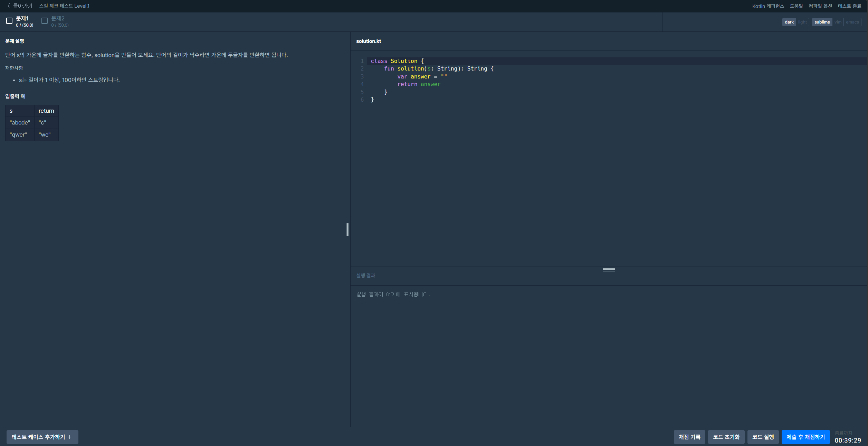Open the 컴파일 옵션 menu
The height and width of the screenshot is (446, 868).
pos(820,6)
